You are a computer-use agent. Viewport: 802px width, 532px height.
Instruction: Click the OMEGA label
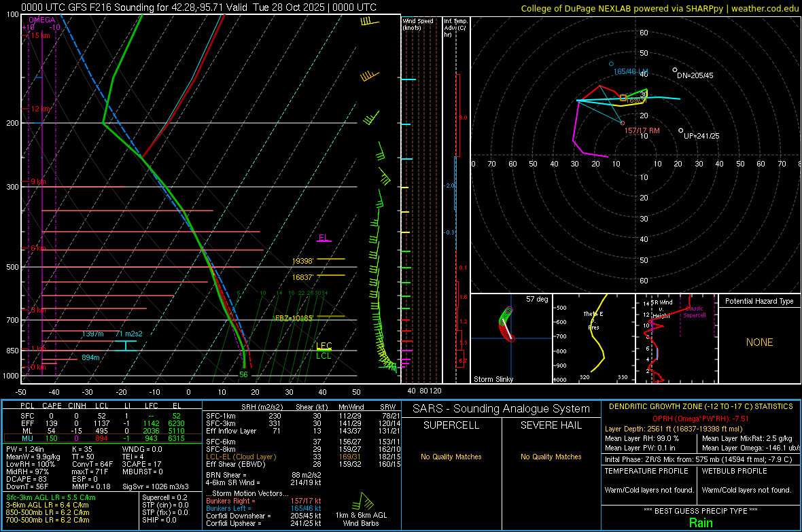[41, 20]
